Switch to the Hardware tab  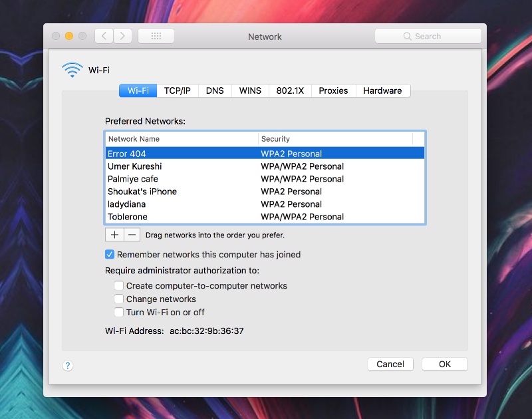(x=383, y=90)
